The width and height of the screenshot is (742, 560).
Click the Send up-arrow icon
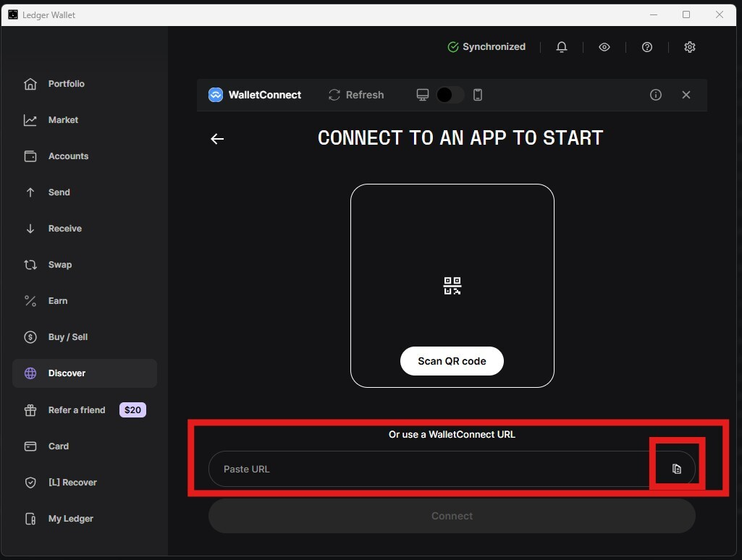tap(30, 192)
